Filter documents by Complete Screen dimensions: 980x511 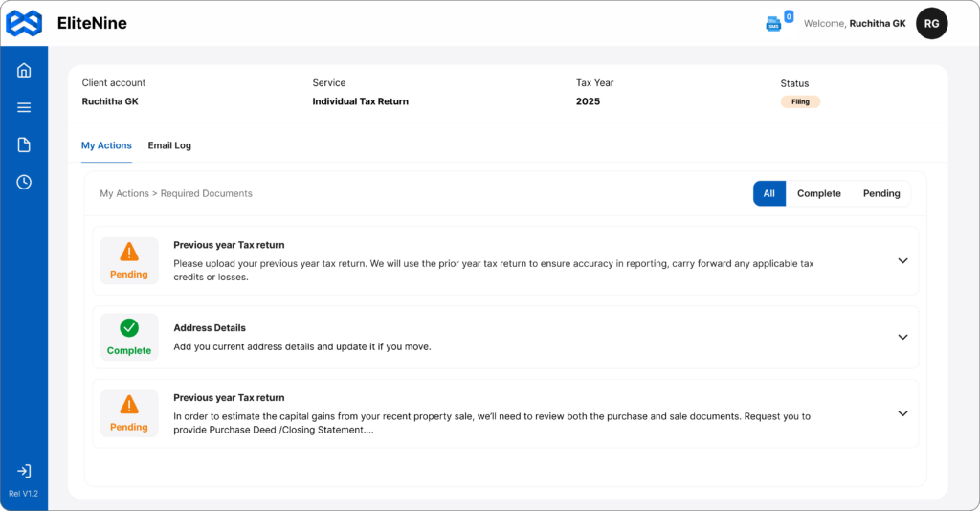point(818,193)
